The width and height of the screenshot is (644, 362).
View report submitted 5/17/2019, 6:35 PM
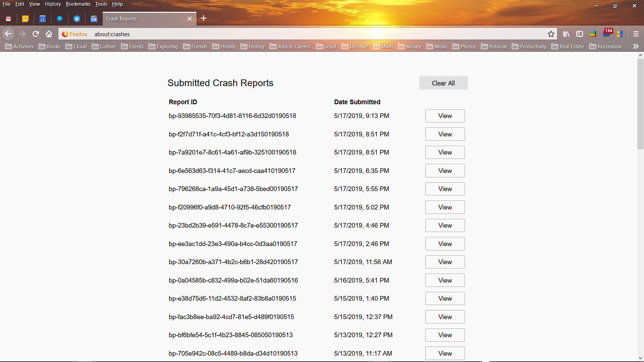pos(445,171)
